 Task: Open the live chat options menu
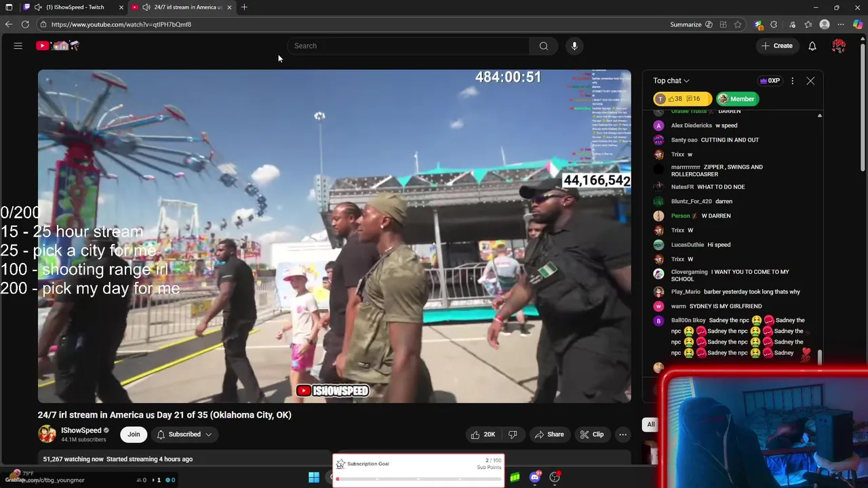pos(792,81)
